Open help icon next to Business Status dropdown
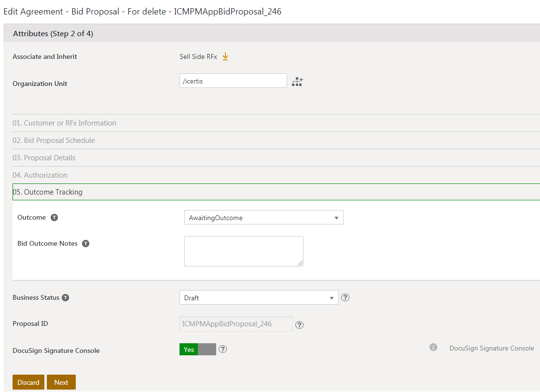This screenshot has height=392, width=540. [345, 297]
